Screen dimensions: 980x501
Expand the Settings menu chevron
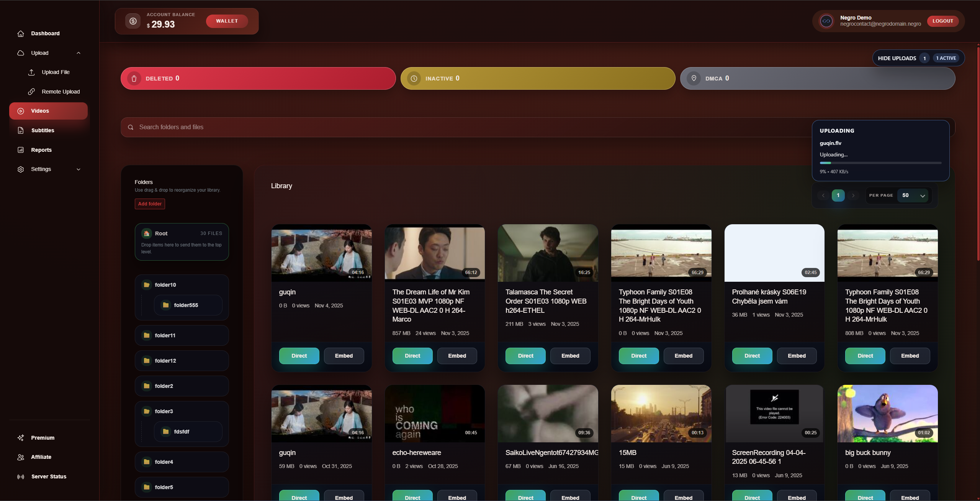pos(79,169)
